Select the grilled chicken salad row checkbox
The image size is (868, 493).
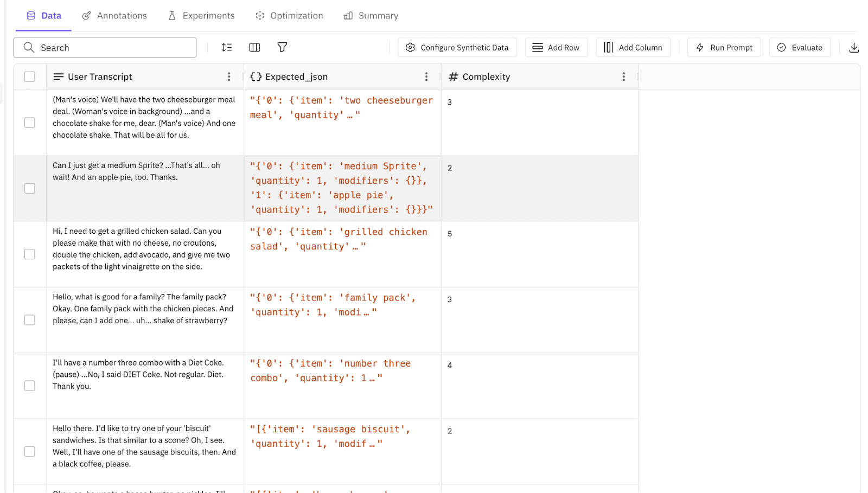tap(30, 254)
